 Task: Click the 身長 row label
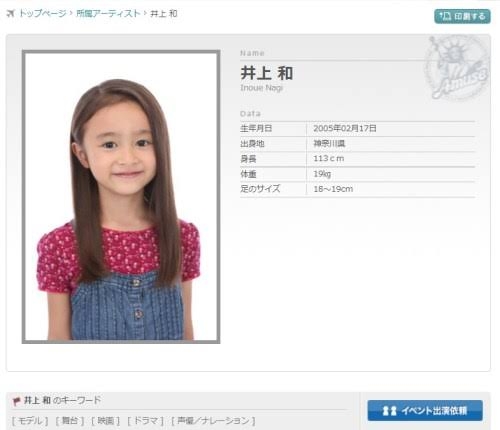click(248, 159)
